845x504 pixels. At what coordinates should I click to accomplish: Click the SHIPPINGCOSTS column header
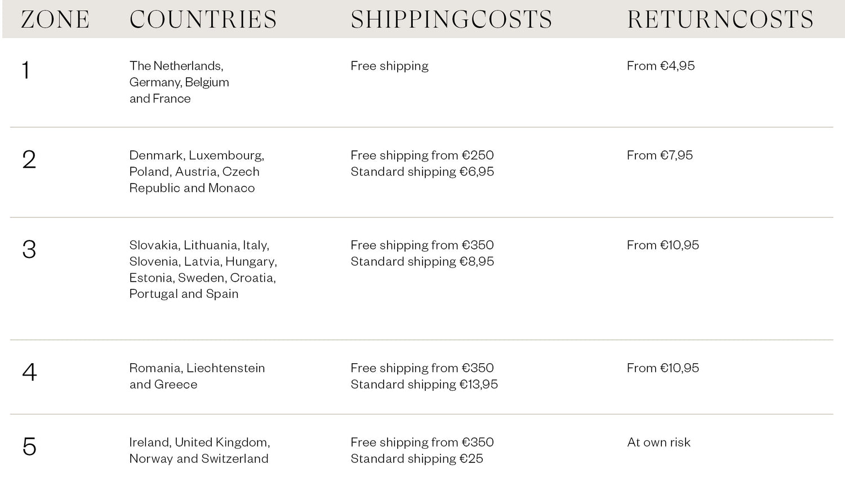point(451,20)
